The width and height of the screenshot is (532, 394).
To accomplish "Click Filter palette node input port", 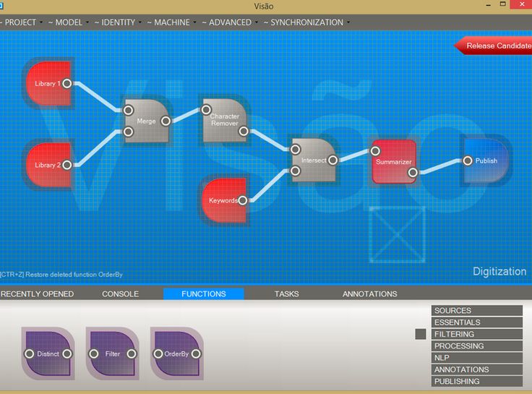I will [x=94, y=354].
